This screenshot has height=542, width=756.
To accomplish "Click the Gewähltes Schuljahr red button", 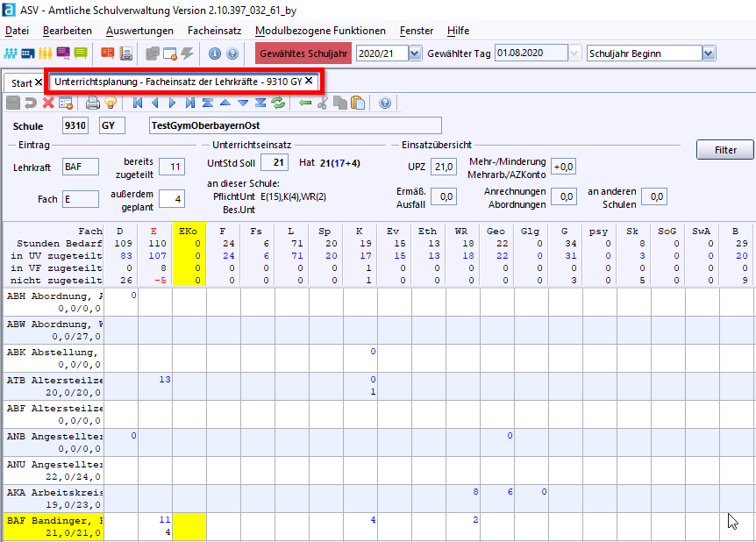I will (303, 53).
